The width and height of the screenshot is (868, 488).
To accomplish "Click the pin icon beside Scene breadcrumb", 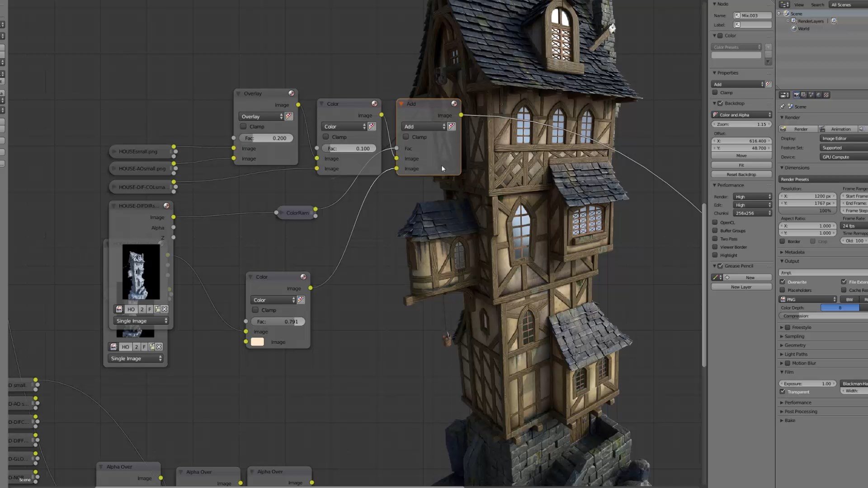I will (x=782, y=107).
